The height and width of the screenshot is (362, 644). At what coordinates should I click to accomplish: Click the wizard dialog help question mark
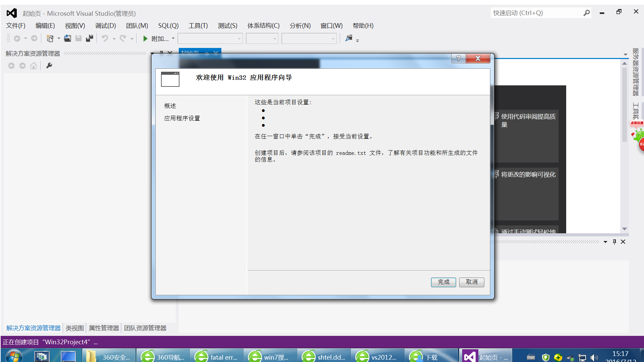(x=459, y=58)
